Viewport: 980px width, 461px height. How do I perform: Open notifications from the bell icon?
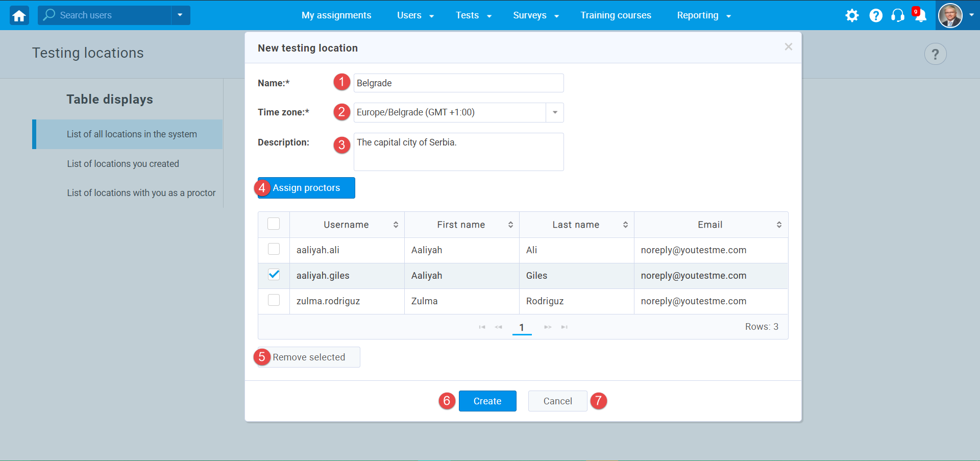[921, 16]
